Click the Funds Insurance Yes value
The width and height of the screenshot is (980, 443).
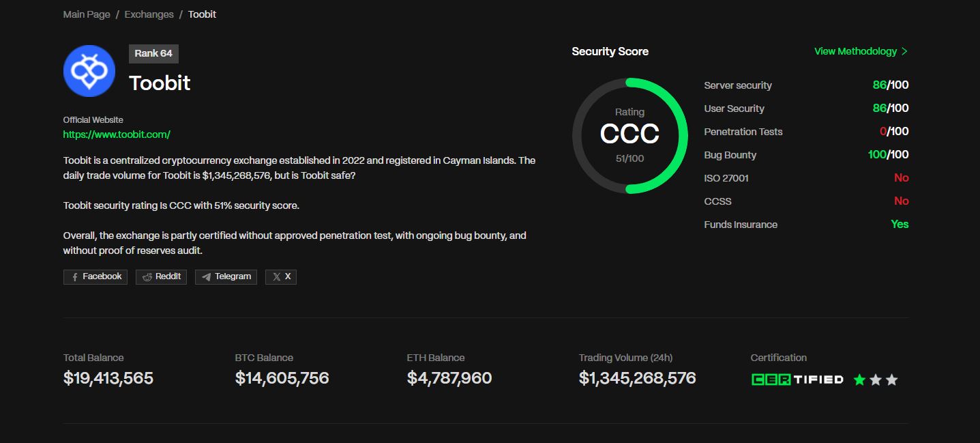[x=900, y=225]
